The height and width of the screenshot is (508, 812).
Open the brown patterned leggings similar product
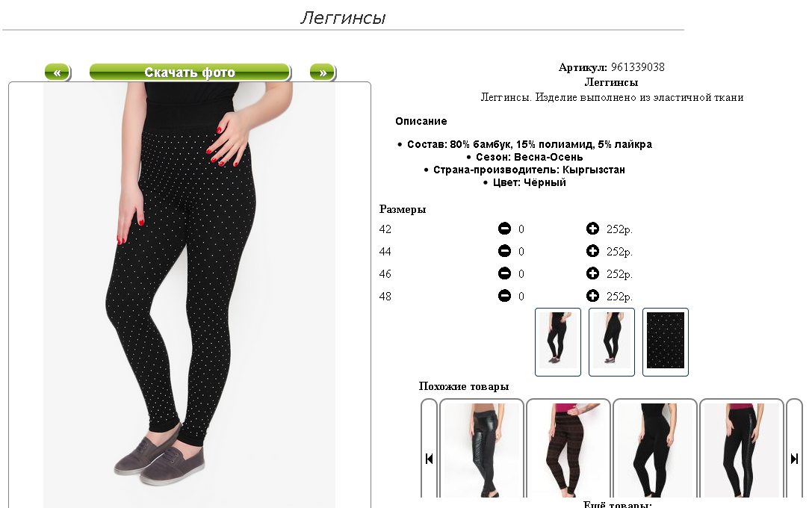tap(568, 450)
